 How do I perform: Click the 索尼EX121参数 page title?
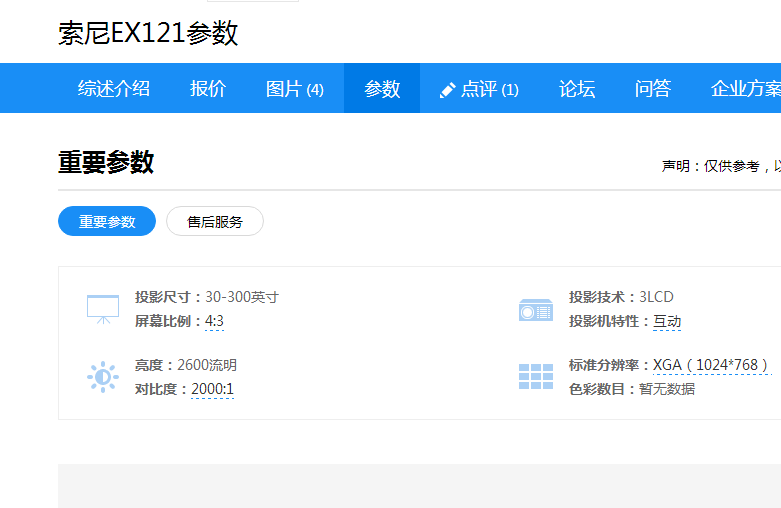[148, 33]
